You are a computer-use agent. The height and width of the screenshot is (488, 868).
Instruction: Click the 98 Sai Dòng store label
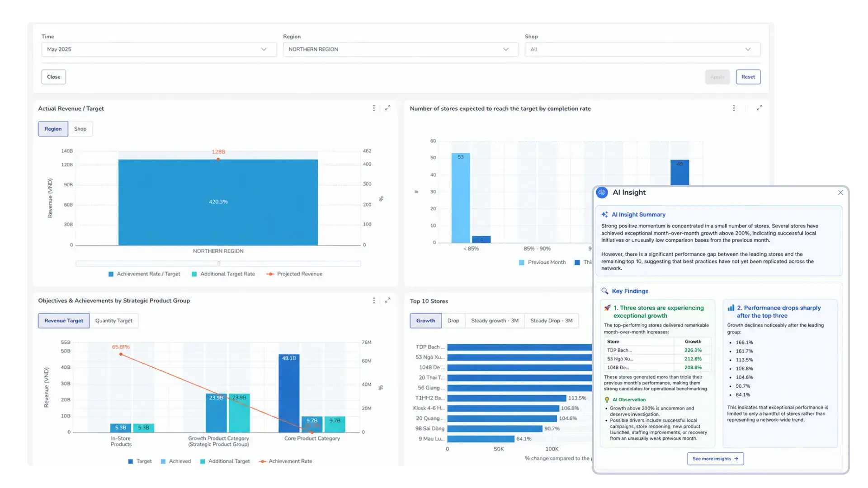pos(430,429)
